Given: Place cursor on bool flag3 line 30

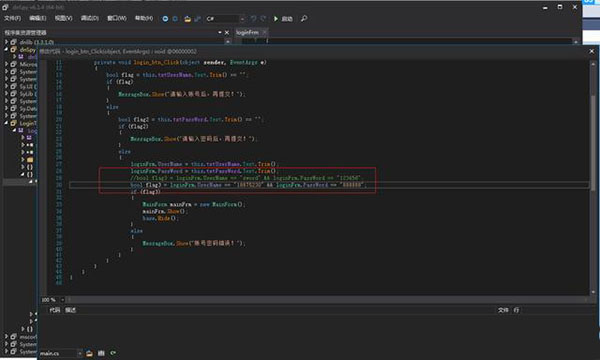Looking at the screenshot, I should pyautogui.click(x=248, y=185).
